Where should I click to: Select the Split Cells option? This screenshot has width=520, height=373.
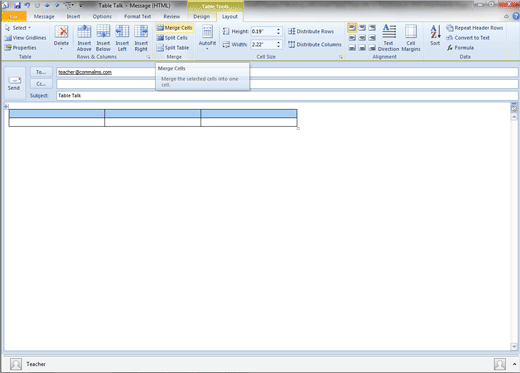172,38
